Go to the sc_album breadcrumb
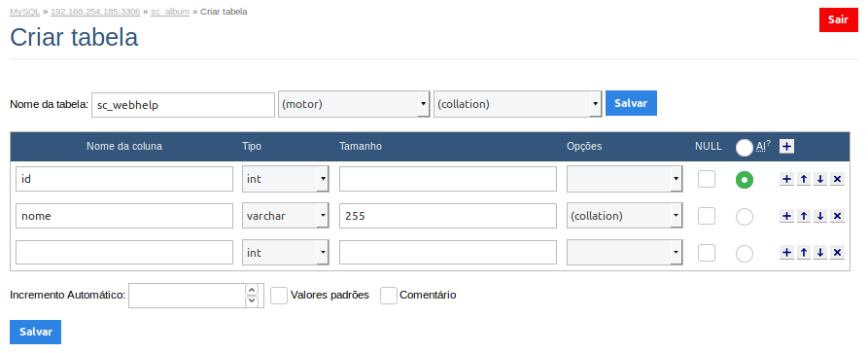Screen dimensions: 868x353 point(170,12)
